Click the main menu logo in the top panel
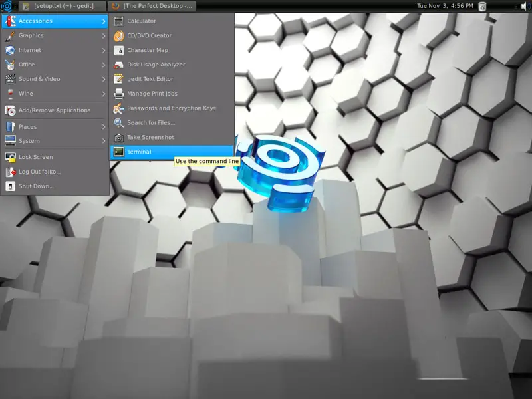This screenshot has height=399, width=532. pyautogui.click(x=6, y=6)
